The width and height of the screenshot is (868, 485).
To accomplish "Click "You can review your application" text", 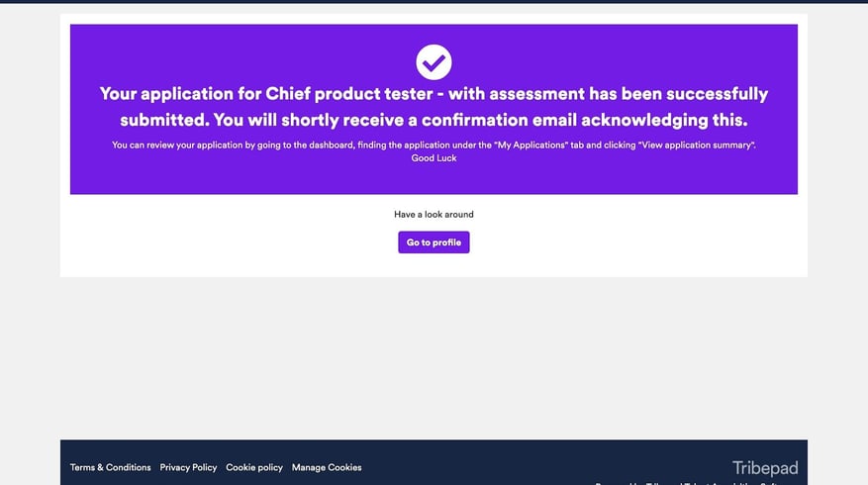I will 177,145.
